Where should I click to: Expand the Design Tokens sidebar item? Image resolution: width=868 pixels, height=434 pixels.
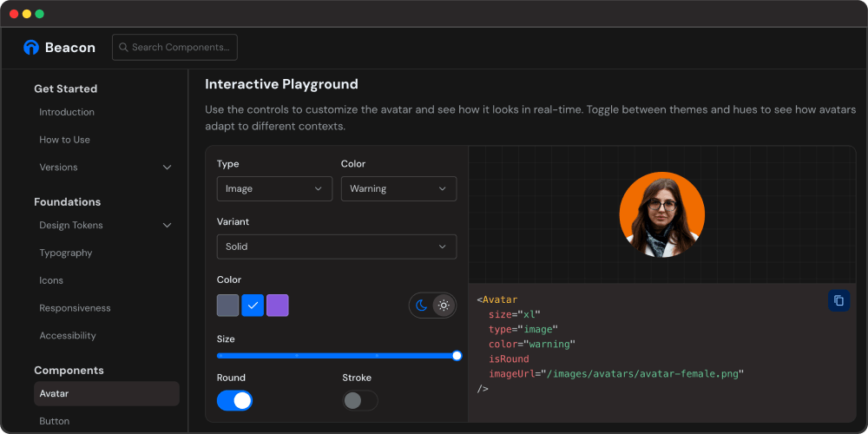click(x=167, y=226)
